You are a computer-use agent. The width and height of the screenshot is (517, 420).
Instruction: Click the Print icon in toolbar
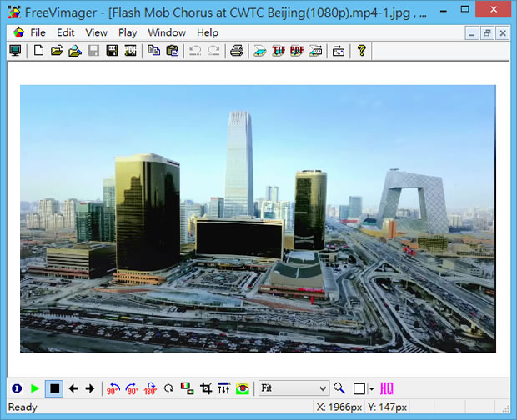pyautogui.click(x=237, y=51)
